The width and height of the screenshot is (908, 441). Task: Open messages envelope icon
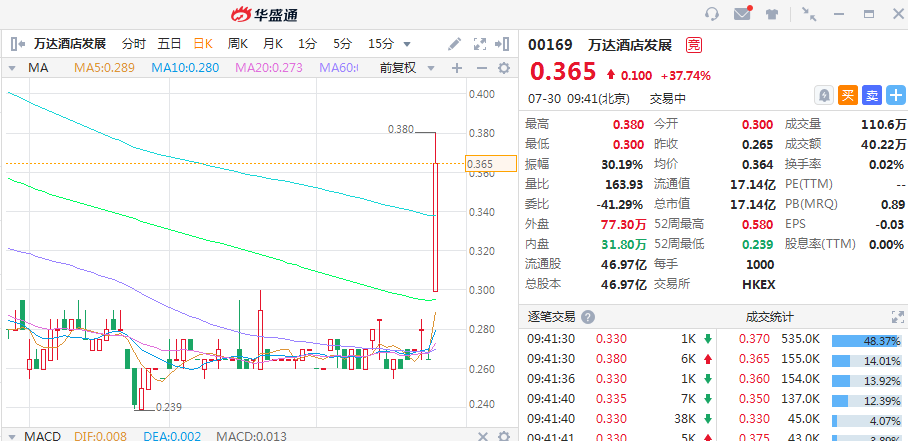(x=742, y=14)
